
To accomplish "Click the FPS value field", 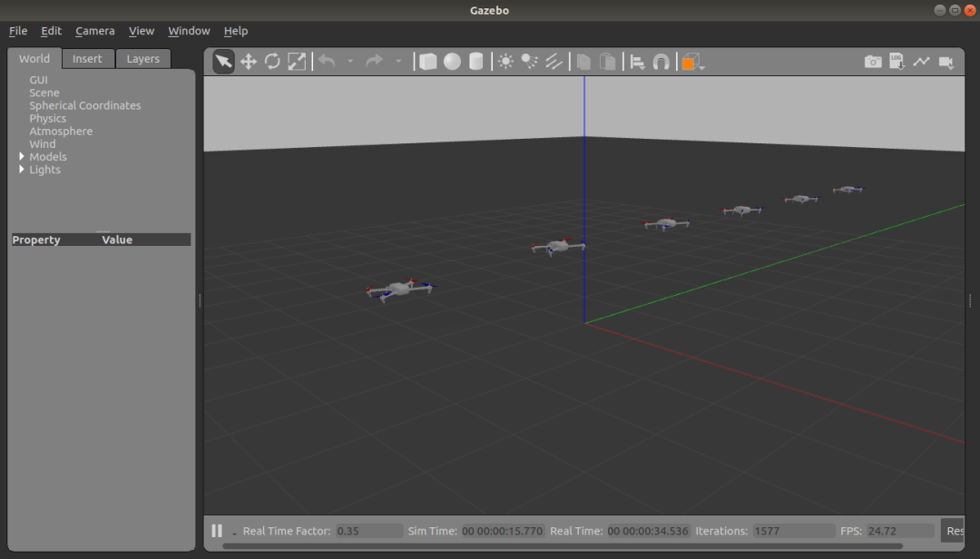I will 900,531.
